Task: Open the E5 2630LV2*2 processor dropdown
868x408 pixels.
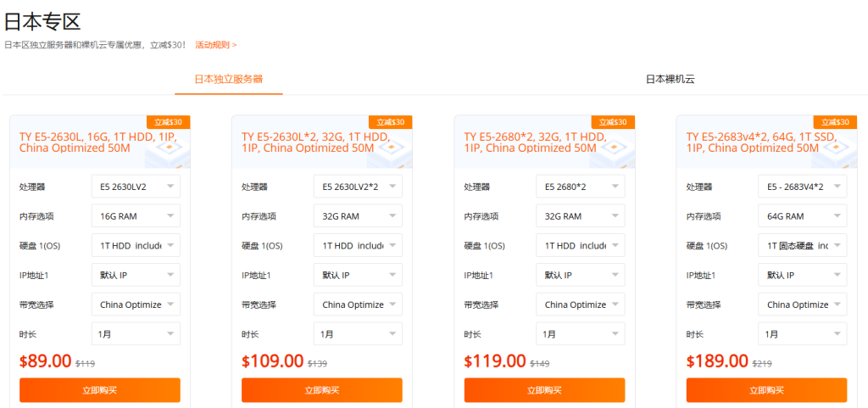Action: pyautogui.click(x=359, y=187)
